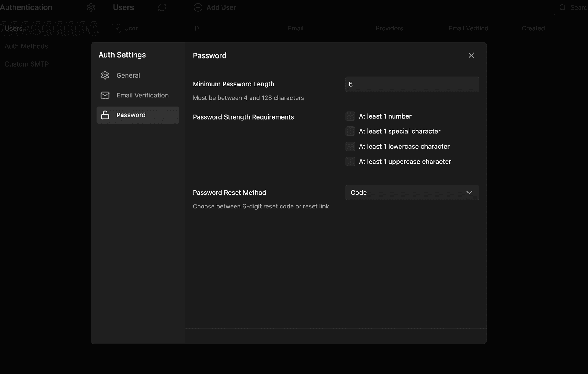Viewport: 588px width, 374px height.
Task: Click the Auth Settings title
Action: (122, 55)
